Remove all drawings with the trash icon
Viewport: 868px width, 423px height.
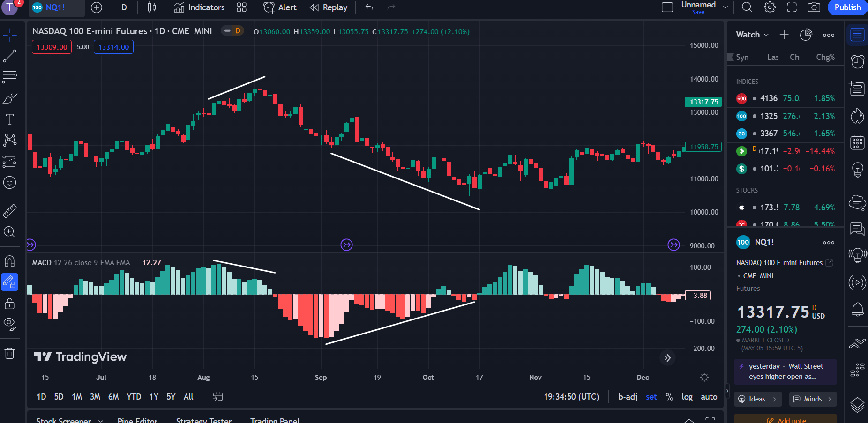[9, 354]
